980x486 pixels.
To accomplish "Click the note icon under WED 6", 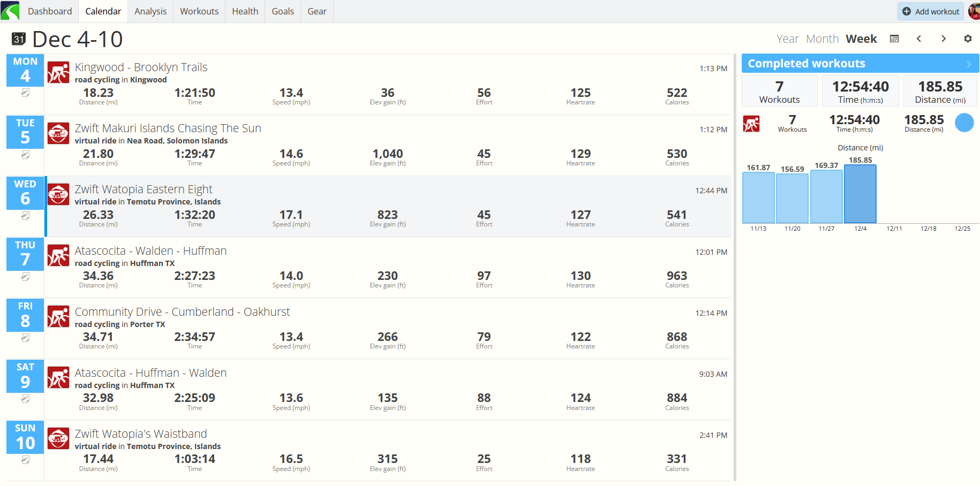I will [x=25, y=216].
